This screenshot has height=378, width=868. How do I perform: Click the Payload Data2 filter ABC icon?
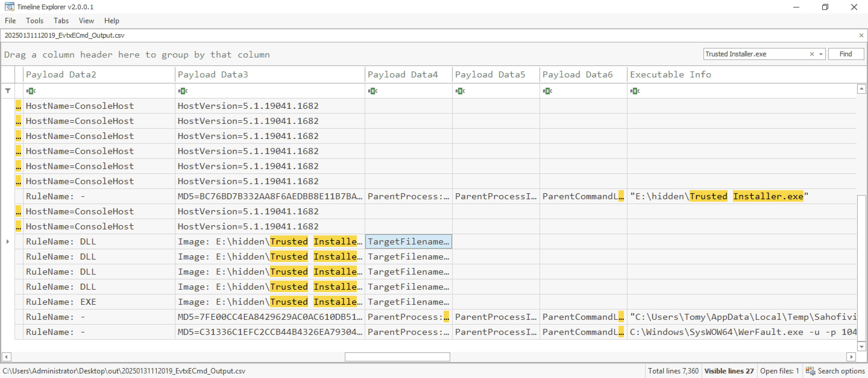pyautogui.click(x=31, y=91)
